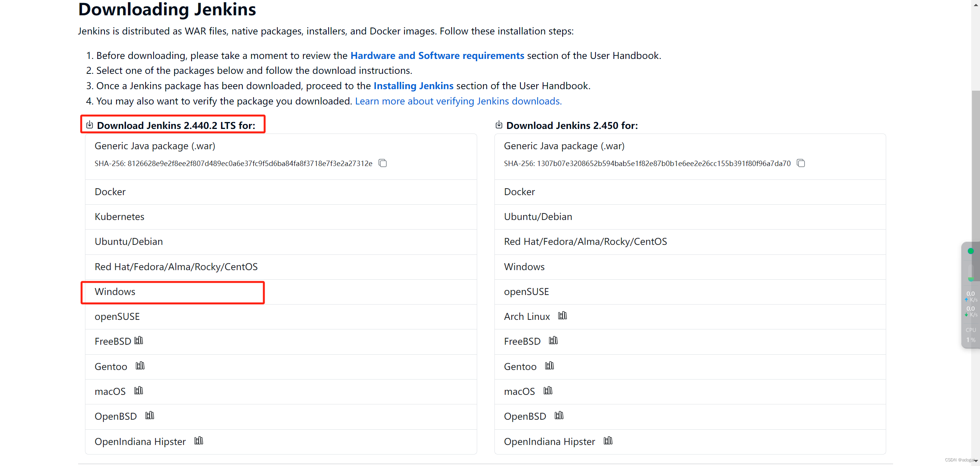
Task: Click the LTS SHA-256 hash text
Action: 234,164
